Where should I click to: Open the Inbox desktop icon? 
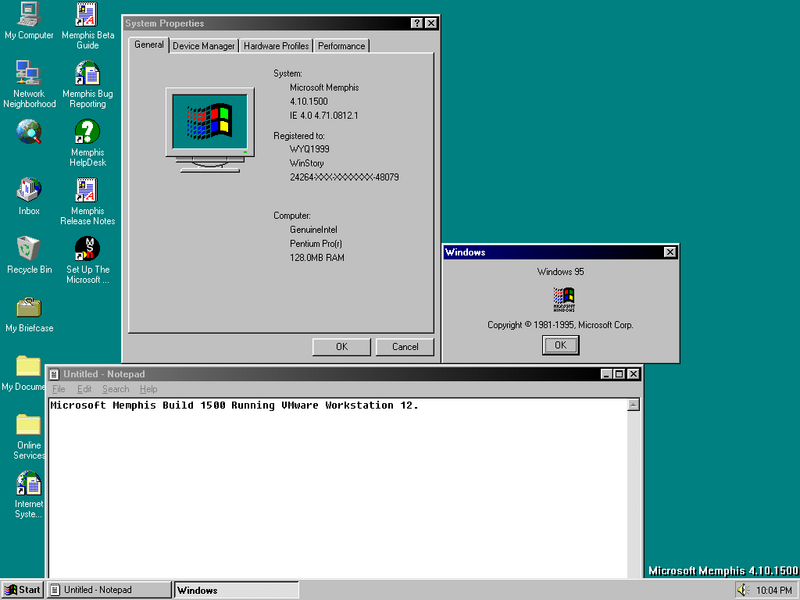coord(29,190)
